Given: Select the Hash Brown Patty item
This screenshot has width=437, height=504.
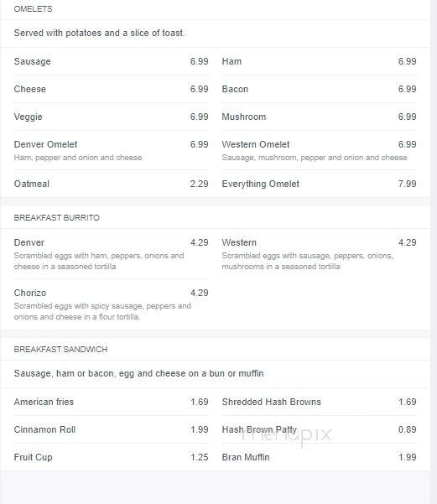Looking at the screenshot, I should pos(319,429).
